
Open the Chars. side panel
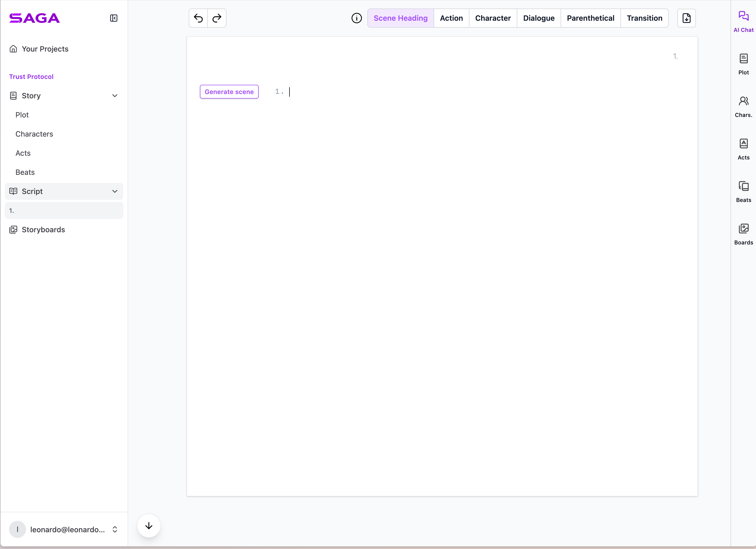743,107
